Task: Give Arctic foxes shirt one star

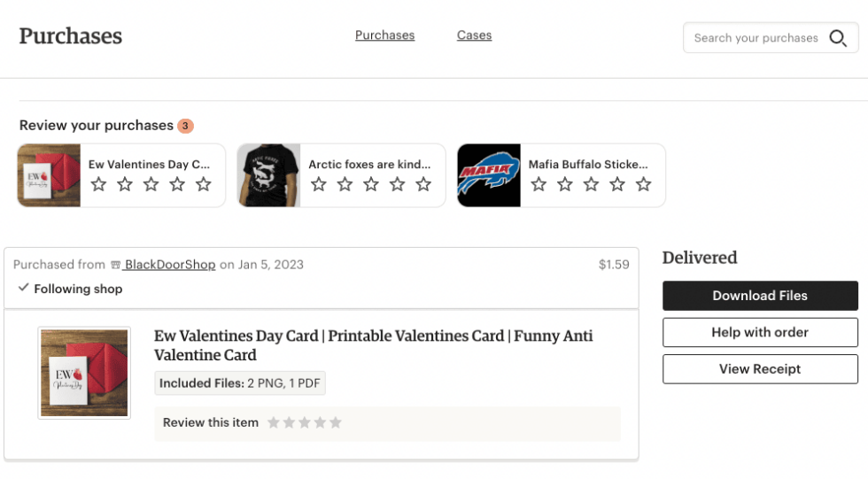Action: [x=319, y=184]
